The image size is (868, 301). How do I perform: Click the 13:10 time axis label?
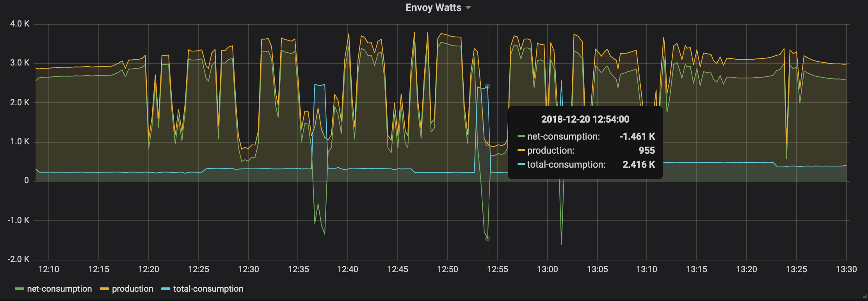coord(647,269)
